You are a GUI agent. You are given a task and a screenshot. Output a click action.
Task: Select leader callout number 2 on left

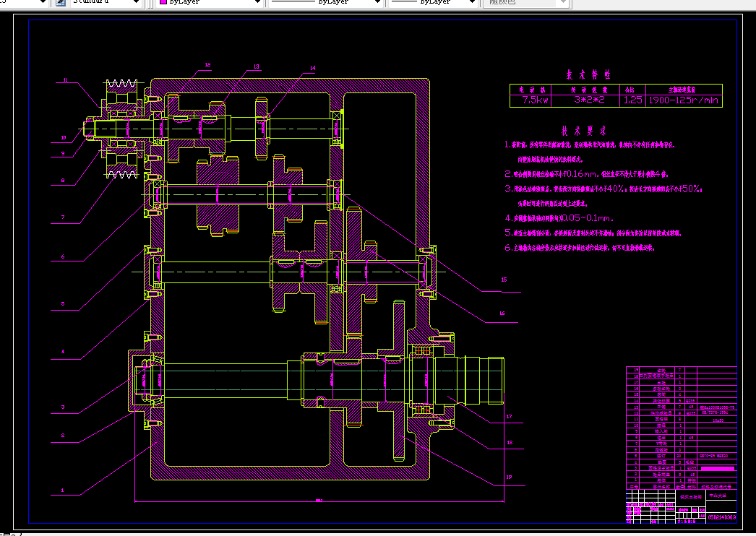coord(63,436)
